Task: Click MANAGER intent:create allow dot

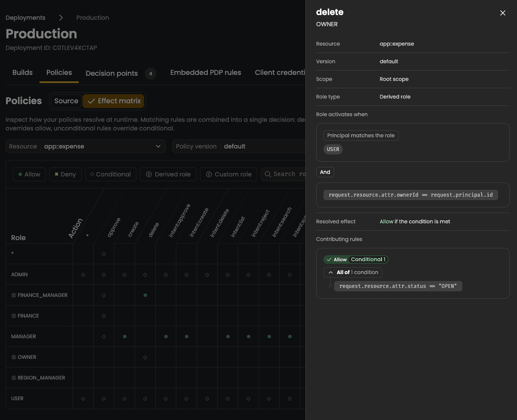Action: point(187,337)
